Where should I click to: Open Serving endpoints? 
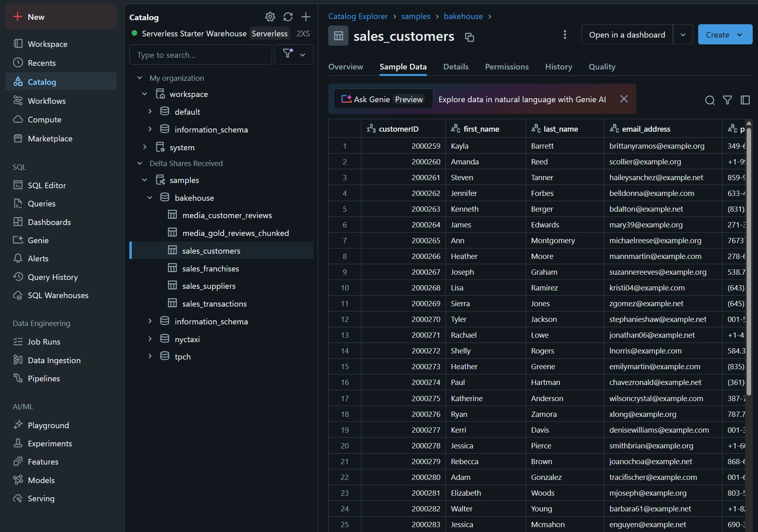point(61,498)
